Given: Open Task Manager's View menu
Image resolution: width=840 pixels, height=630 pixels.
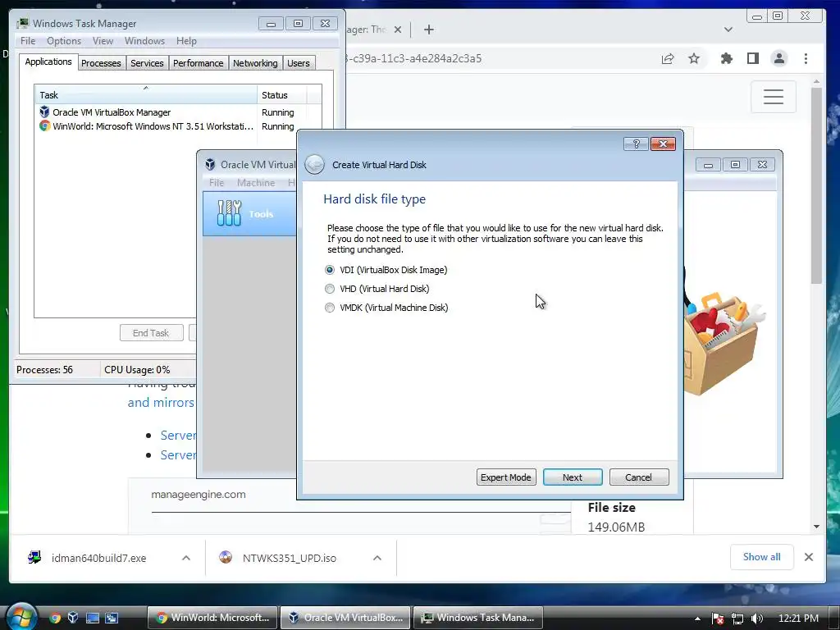Looking at the screenshot, I should [x=103, y=41].
